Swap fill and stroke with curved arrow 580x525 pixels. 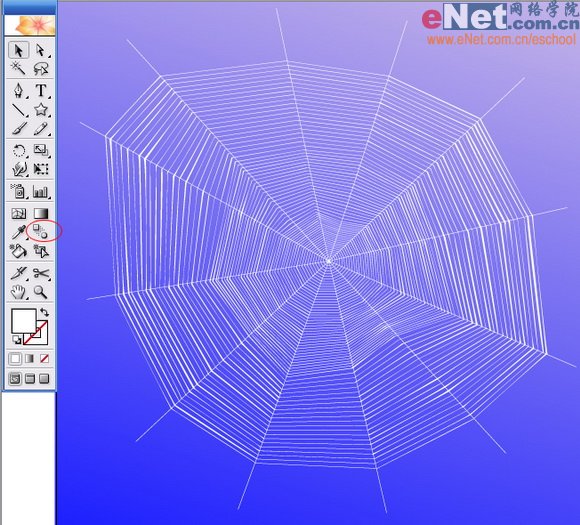[x=44, y=312]
